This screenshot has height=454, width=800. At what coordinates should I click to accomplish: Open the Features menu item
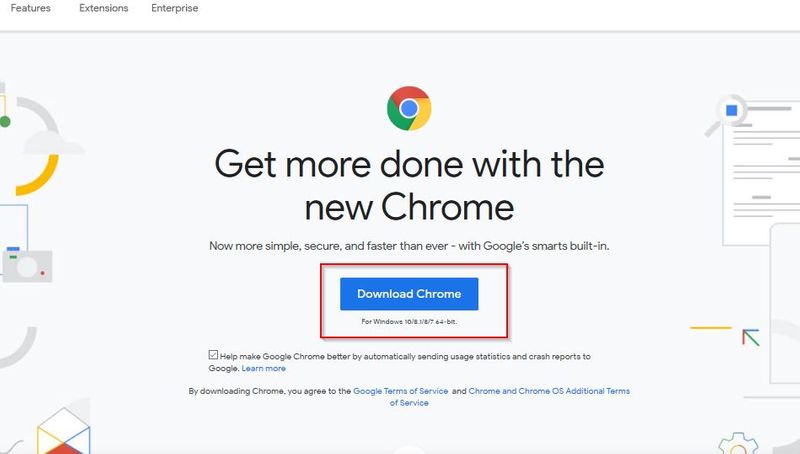tap(31, 8)
